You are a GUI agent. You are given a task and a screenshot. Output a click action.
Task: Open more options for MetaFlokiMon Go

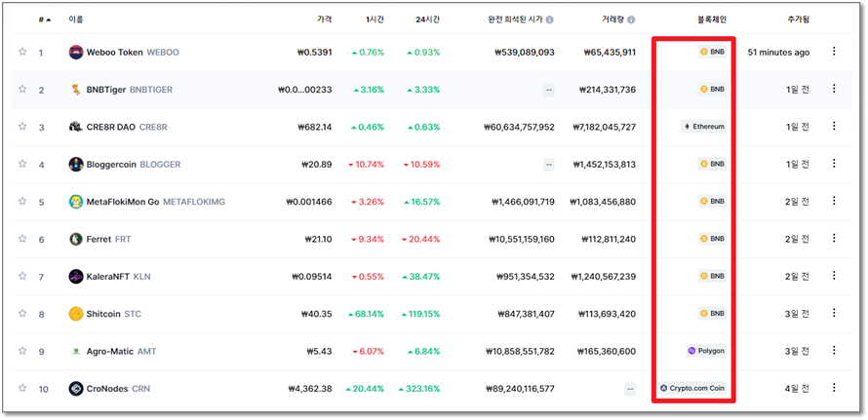pyautogui.click(x=834, y=201)
